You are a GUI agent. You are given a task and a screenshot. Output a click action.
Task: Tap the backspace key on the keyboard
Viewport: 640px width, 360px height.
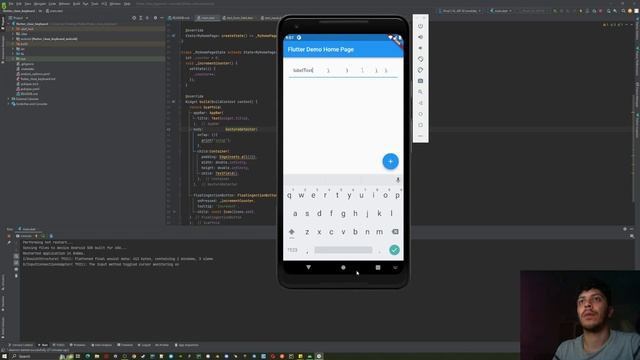(395, 231)
